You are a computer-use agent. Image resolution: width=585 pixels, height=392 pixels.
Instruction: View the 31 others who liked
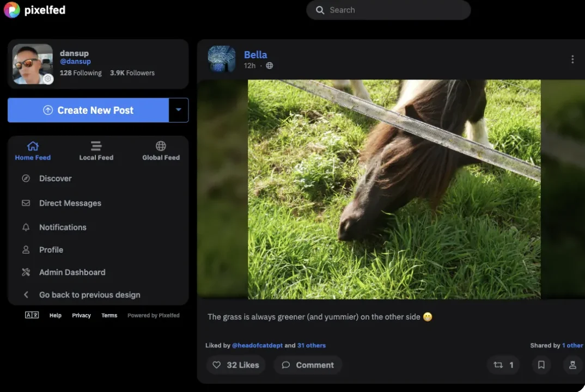pos(312,345)
